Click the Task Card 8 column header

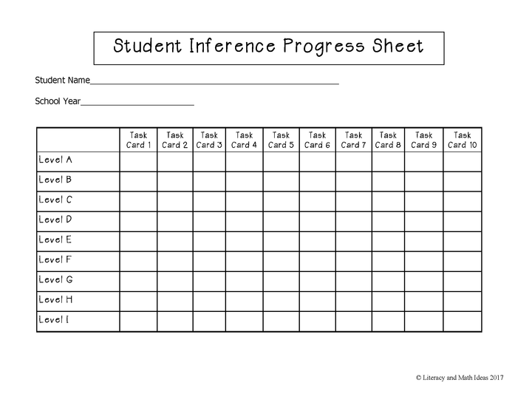click(x=388, y=140)
